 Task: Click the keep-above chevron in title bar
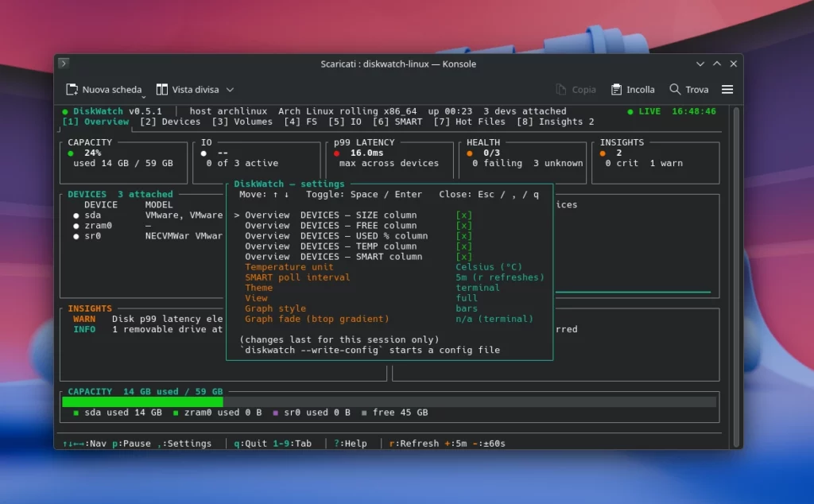[x=717, y=64]
